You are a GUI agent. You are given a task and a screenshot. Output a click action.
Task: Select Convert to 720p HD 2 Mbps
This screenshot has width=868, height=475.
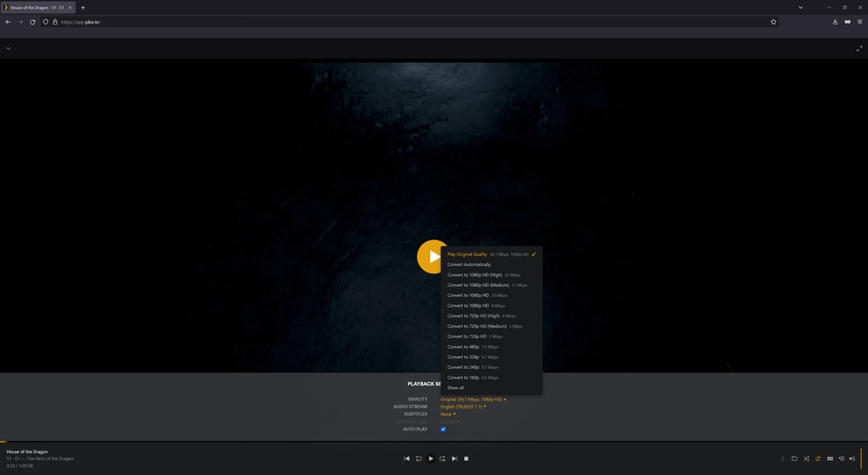pos(491,336)
